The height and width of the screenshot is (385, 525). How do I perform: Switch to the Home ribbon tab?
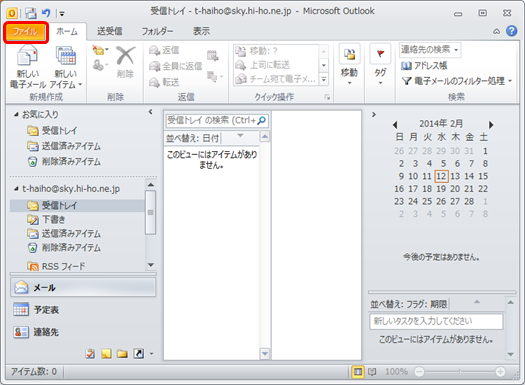tap(67, 31)
